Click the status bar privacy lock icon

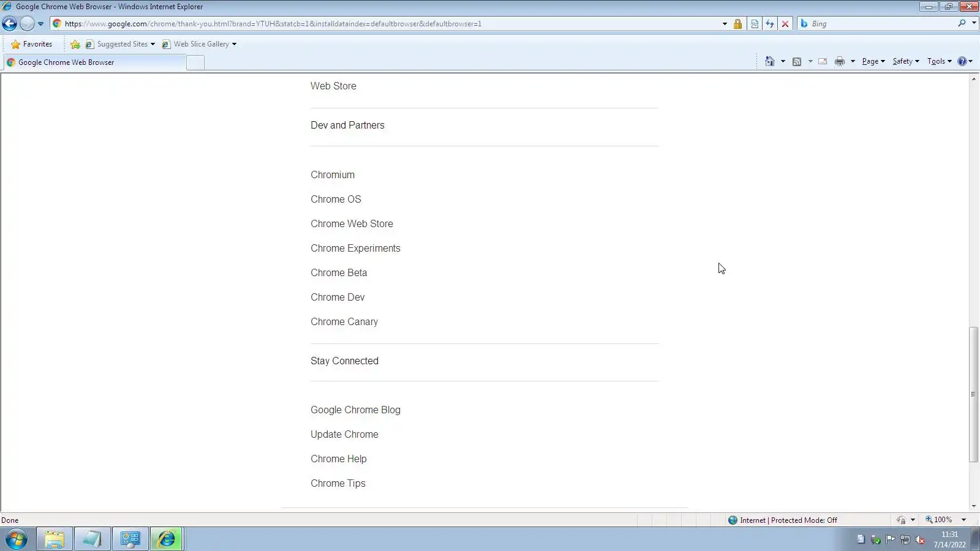[901, 520]
